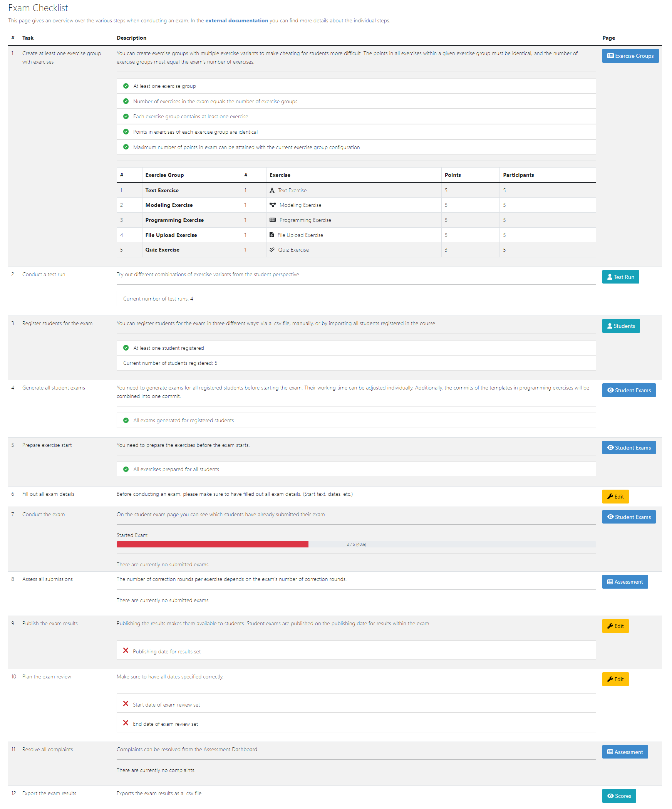Click the Programming Exercise keyboard icon
The width and height of the screenshot is (672, 809).
tap(273, 220)
